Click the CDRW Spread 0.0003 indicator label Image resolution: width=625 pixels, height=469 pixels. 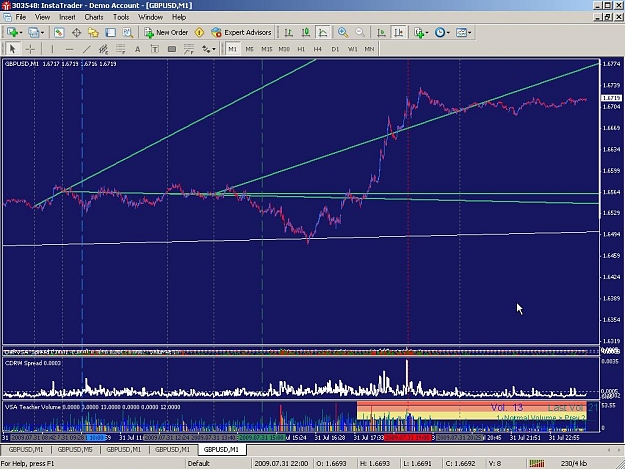(x=33, y=363)
